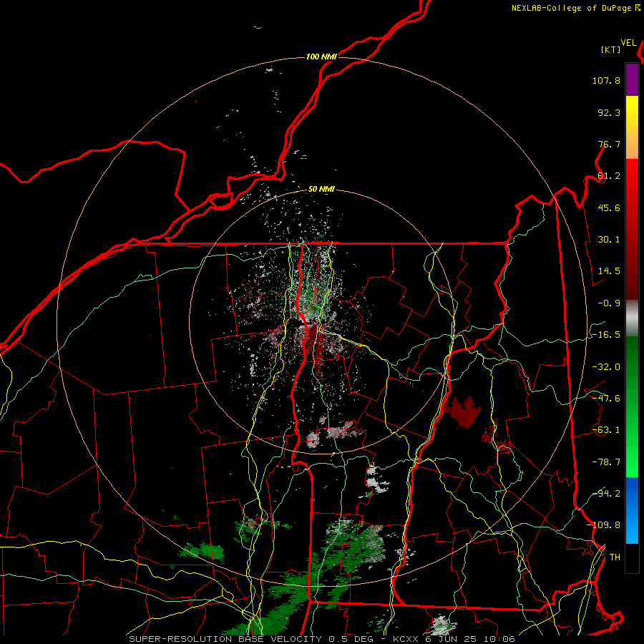Click the 100 NMI range ring label

[x=321, y=57]
